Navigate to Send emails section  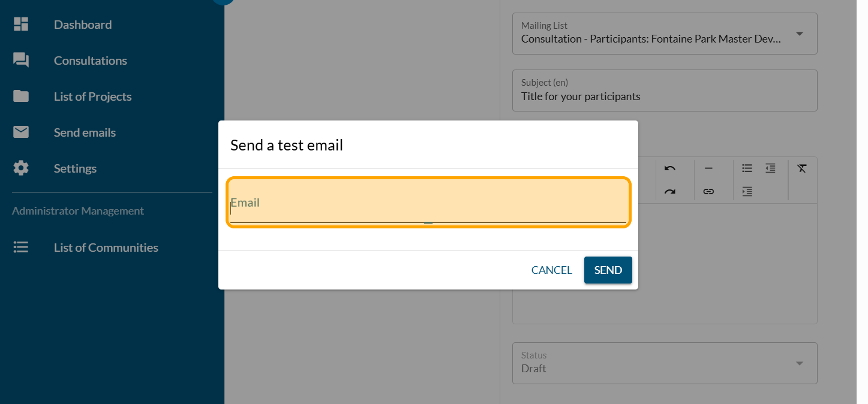pos(85,132)
